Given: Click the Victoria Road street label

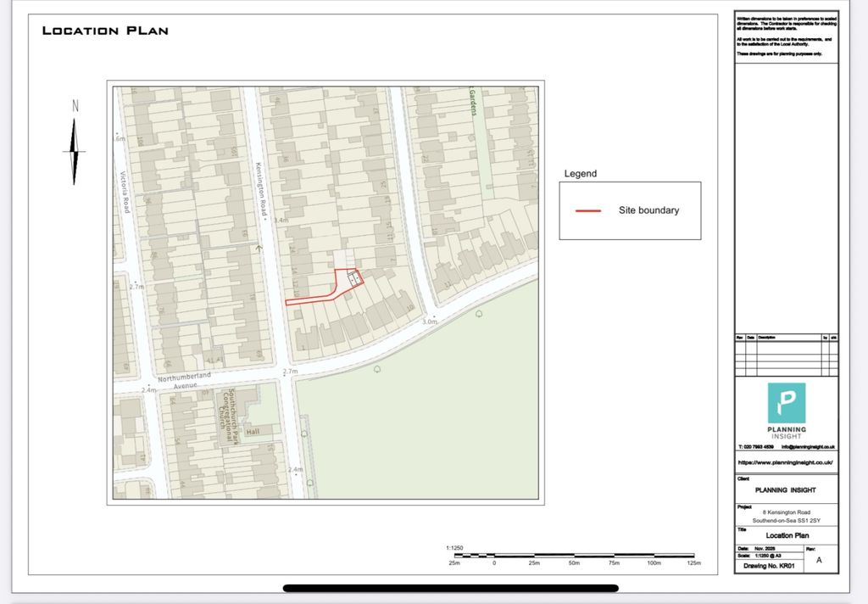Looking at the screenshot, I should [x=125, y=192].
